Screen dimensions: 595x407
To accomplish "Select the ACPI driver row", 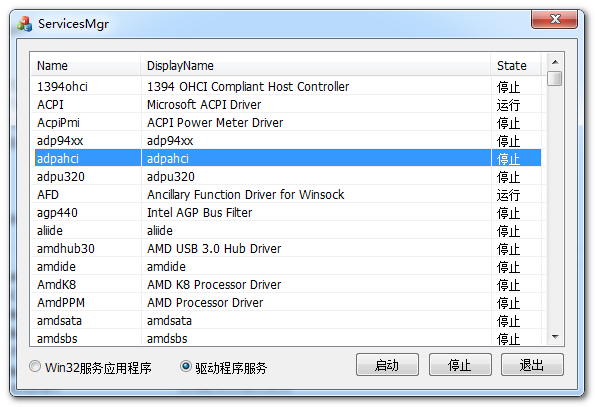I will (x=288, y=105).
